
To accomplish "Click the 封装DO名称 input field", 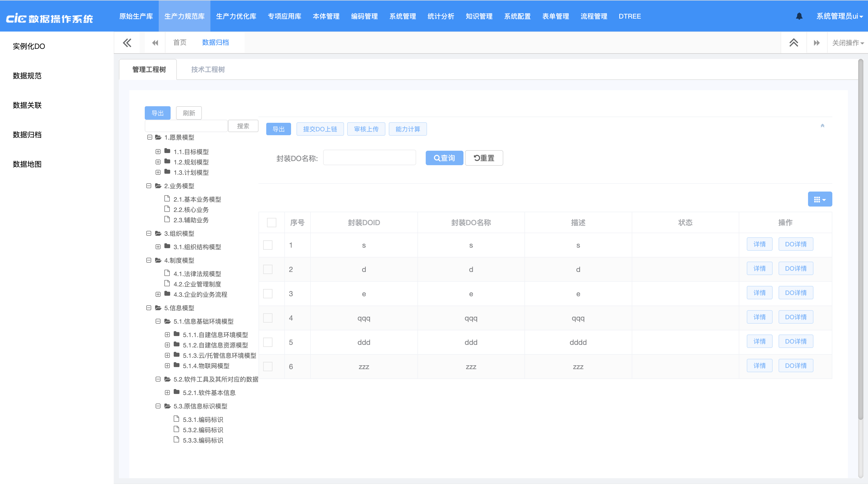I will coord(369,158).
